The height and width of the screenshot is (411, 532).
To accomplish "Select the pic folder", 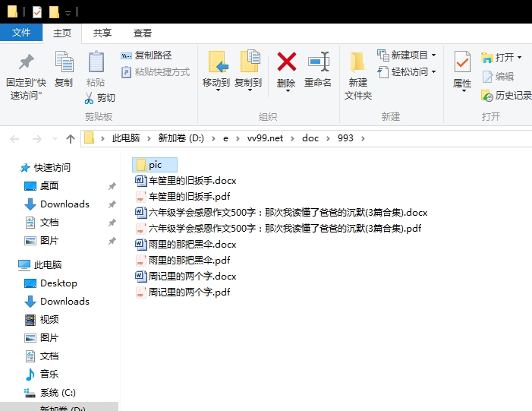I will pos(155,165).
